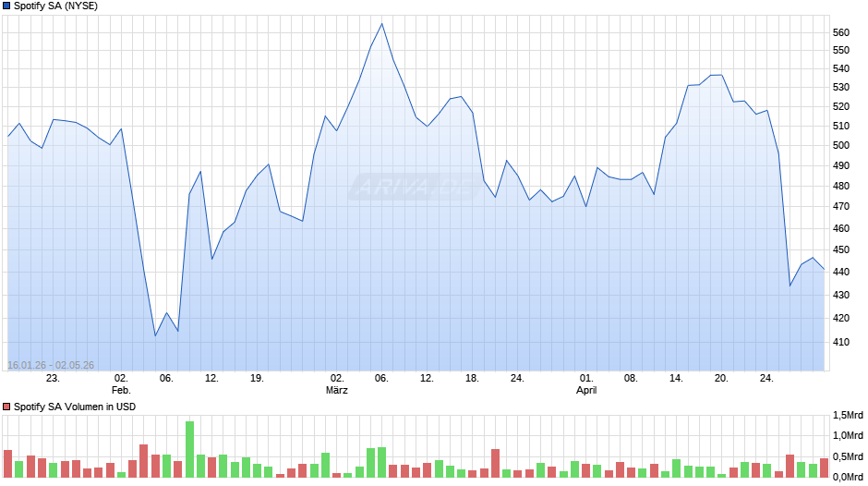Click the '14.' date axis label

[676, 379]
